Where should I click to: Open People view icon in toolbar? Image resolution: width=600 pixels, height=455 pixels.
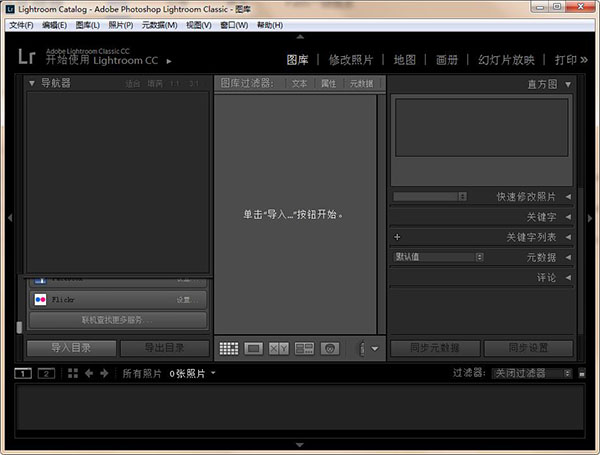(331, 349)
